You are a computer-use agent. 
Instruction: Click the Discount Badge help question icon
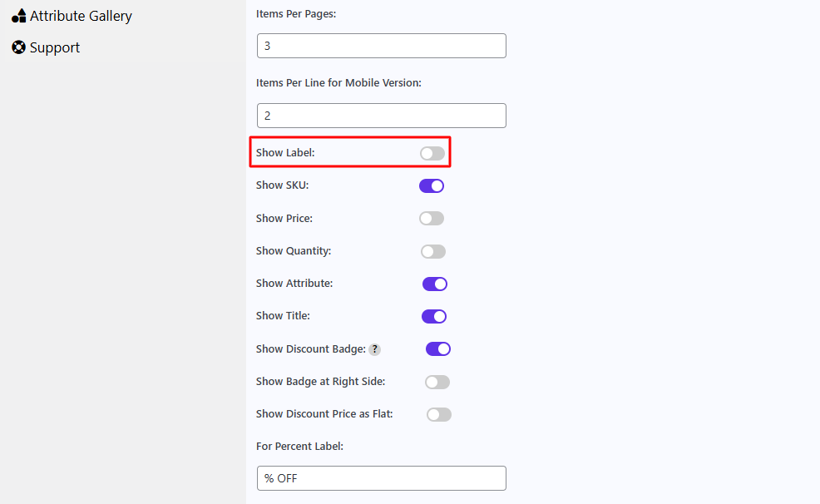click(374, 349)
